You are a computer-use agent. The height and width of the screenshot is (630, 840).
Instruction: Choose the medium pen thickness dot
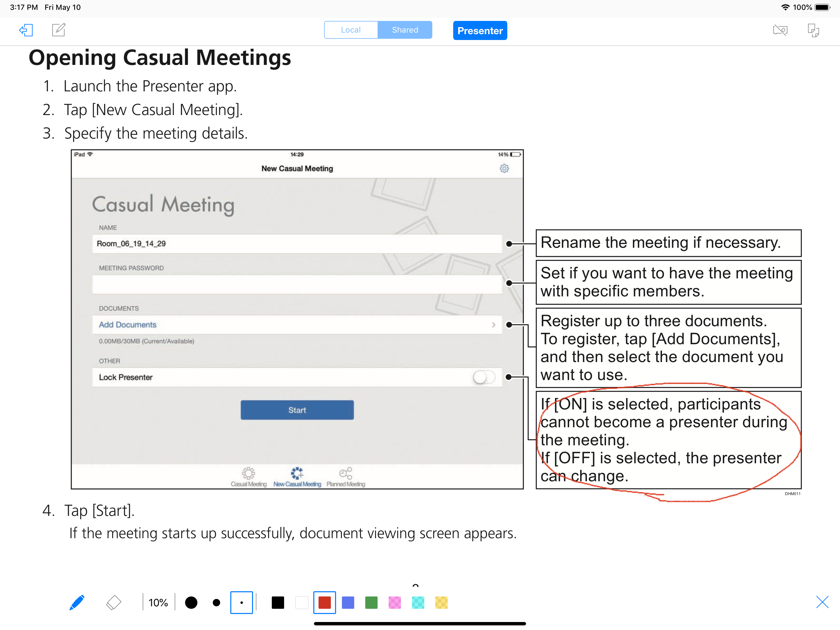[216, 603]
